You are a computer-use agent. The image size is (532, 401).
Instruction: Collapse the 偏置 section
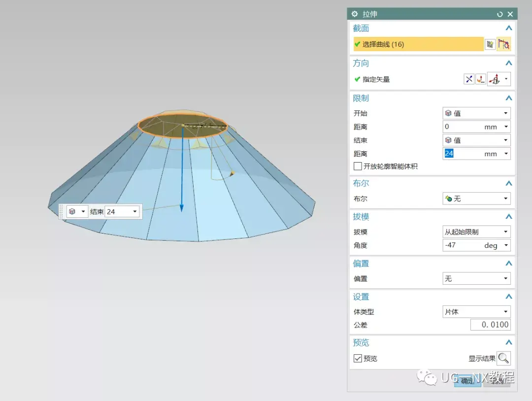509,264
